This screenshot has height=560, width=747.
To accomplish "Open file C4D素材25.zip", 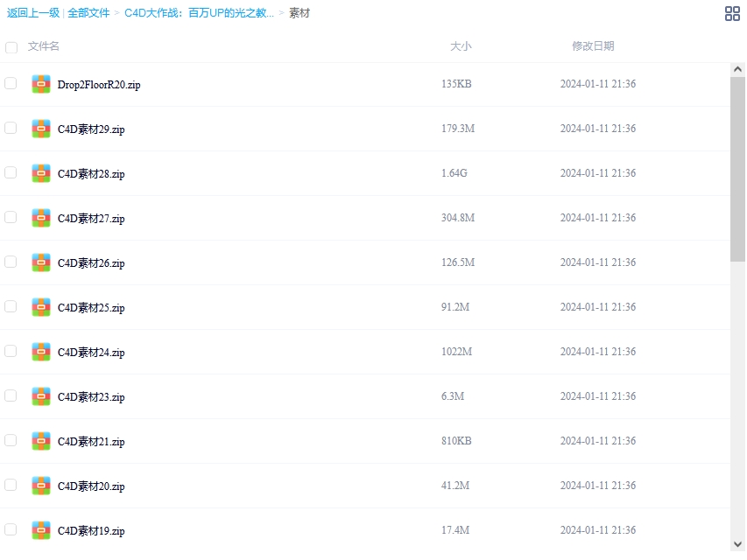I will (91, 308).
